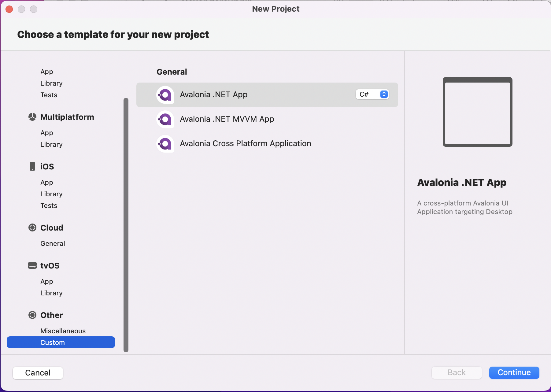Close the New Project window
The width and height of the screenshot is (551, 392).
point(9,9)
